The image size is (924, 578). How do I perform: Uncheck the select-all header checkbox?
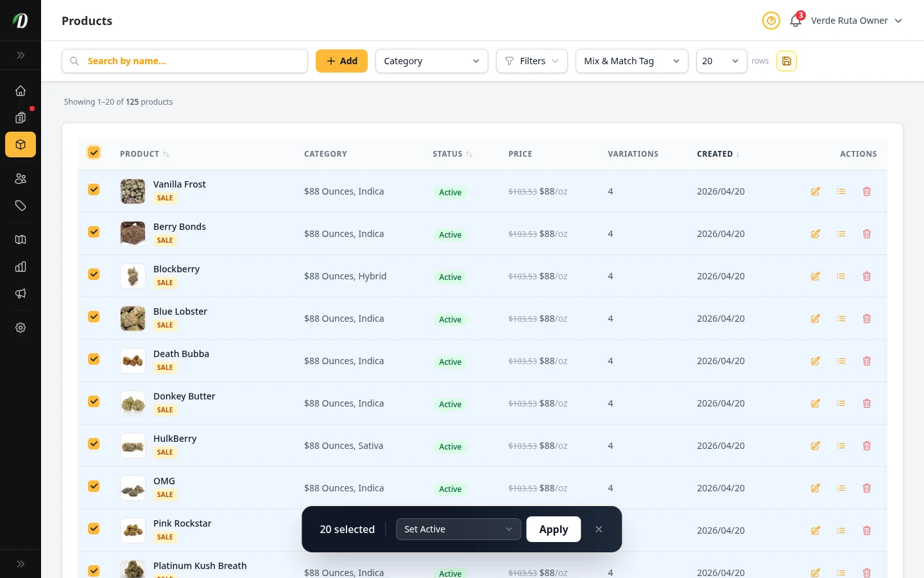(94, 152)
